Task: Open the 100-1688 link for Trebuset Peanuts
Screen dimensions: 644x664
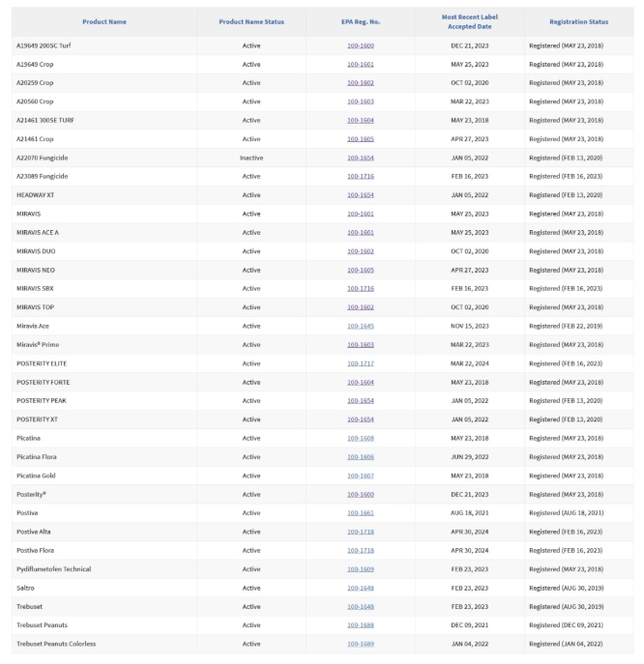Action: [x=361, y=625]
